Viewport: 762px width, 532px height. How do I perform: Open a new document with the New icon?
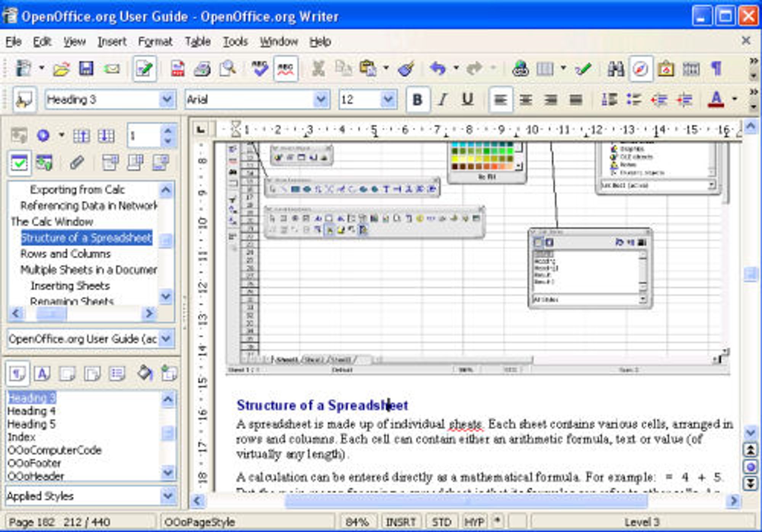pyautogui.click(x=24, y=69)
